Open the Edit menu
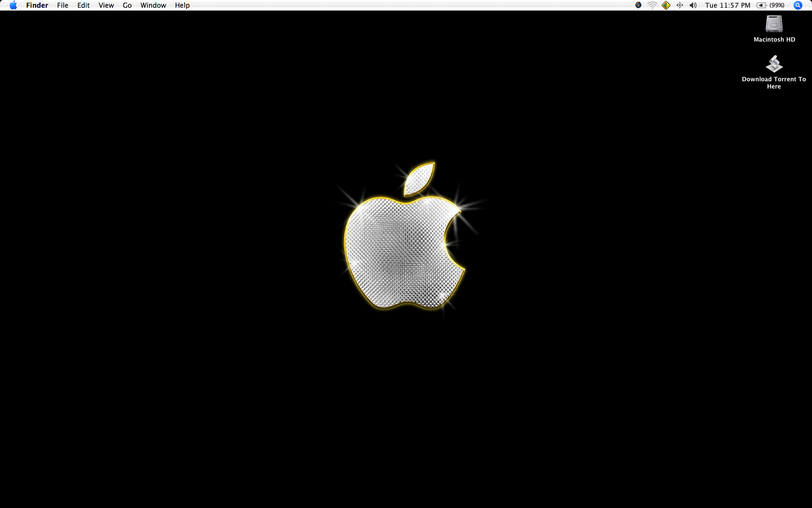The height and width of the screenshot is (508, 812). 83,5
